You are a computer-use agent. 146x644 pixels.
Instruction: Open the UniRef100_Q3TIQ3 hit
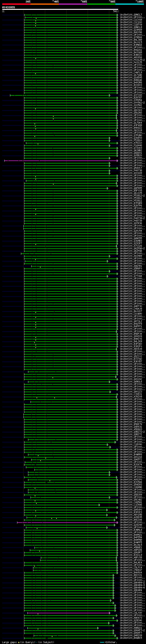point(131,95)
